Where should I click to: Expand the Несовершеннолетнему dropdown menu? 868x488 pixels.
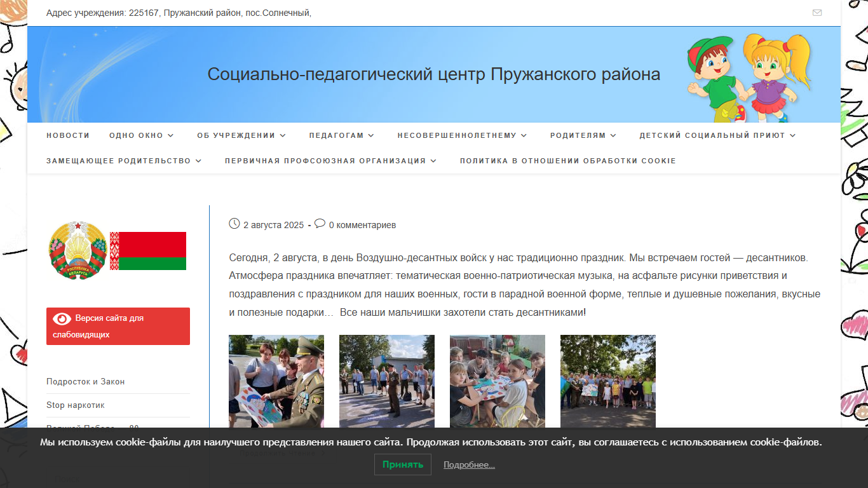[x=463, y=135]
